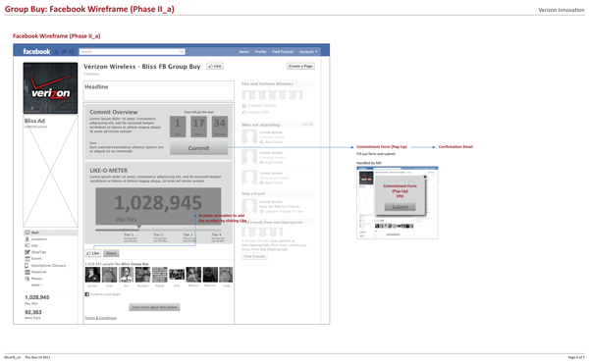The height and width of the screenshot is (364, 589).
Task: Select Smartphone Glossary in the sidebar
Action: click(x=45, y=265)
